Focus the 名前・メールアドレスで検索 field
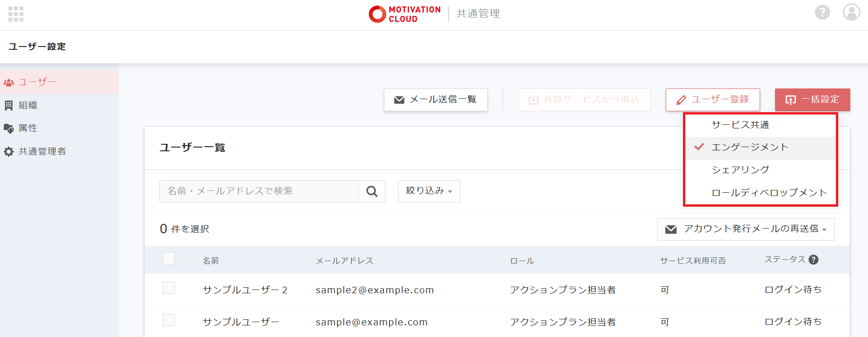This screenshot has height=337, width=868. (259, 191)
